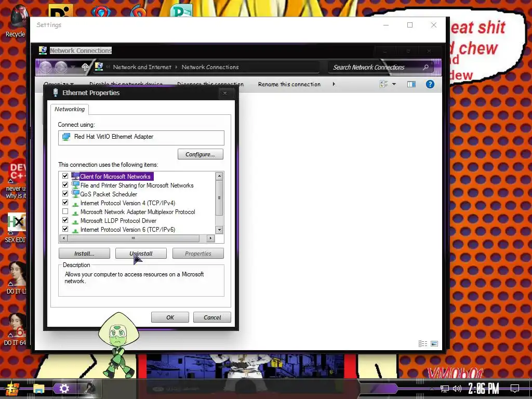Open the notification center icon
The width and height of the screenshot is (532, 399).
pos(515,389)
